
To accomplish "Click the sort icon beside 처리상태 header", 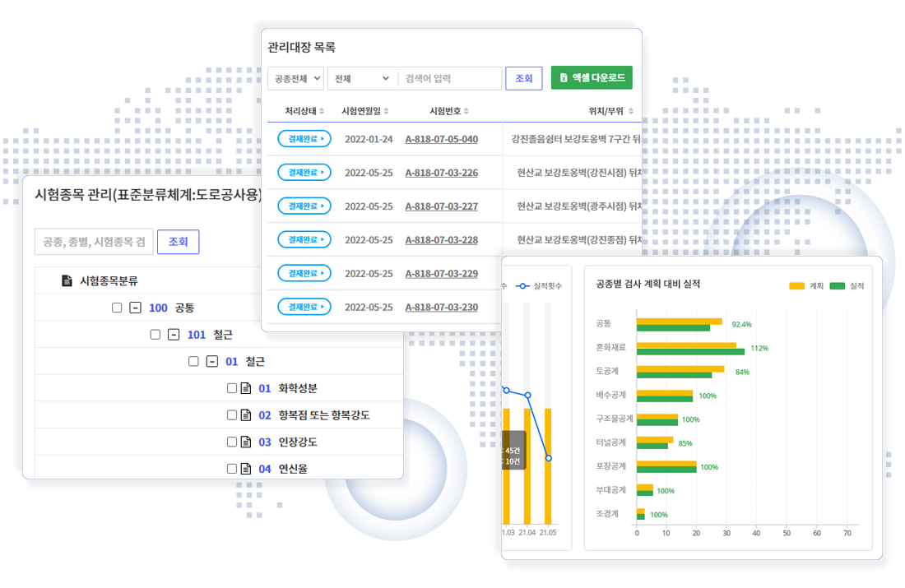I will tap(322, 111).
